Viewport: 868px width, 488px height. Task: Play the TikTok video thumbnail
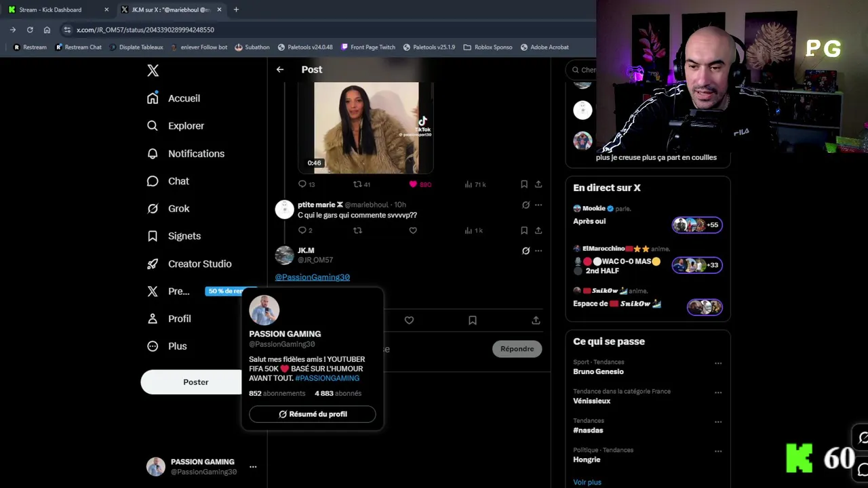(x=366, y=127)
